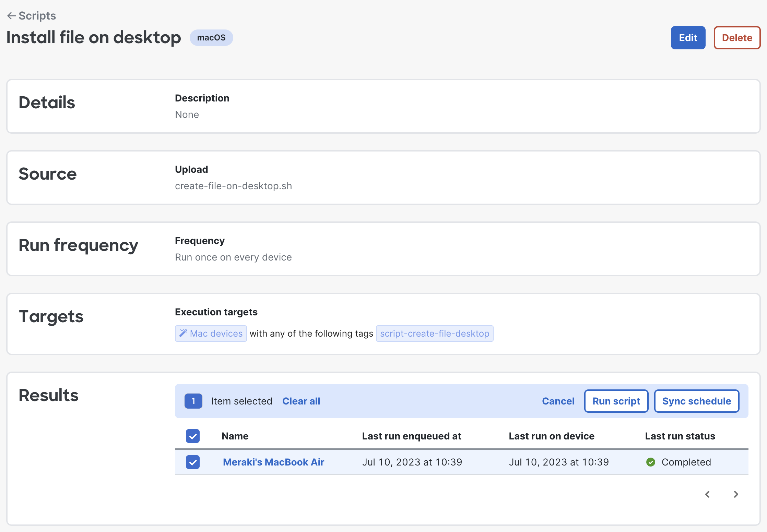This screenshot has height=532, width=767.
Task: Uncheck the select-all header checkbox
Action: tap(193, 436)
